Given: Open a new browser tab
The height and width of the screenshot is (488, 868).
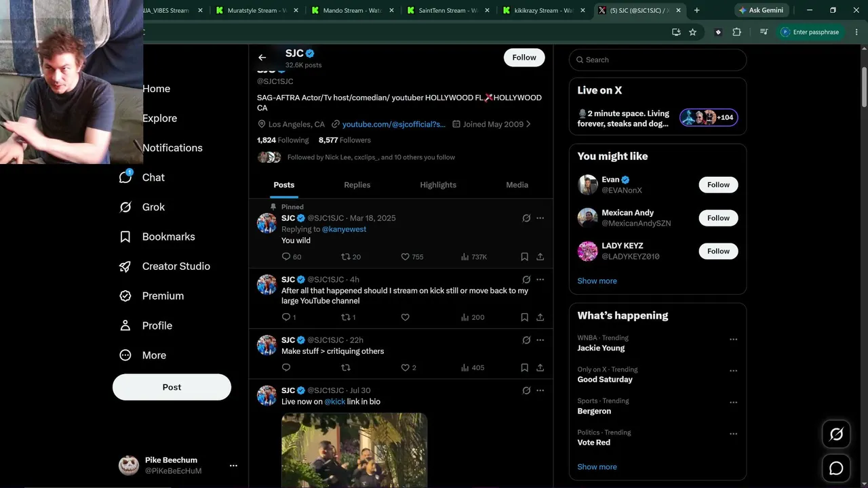Looking at the screenshot, I should point(696,10).
